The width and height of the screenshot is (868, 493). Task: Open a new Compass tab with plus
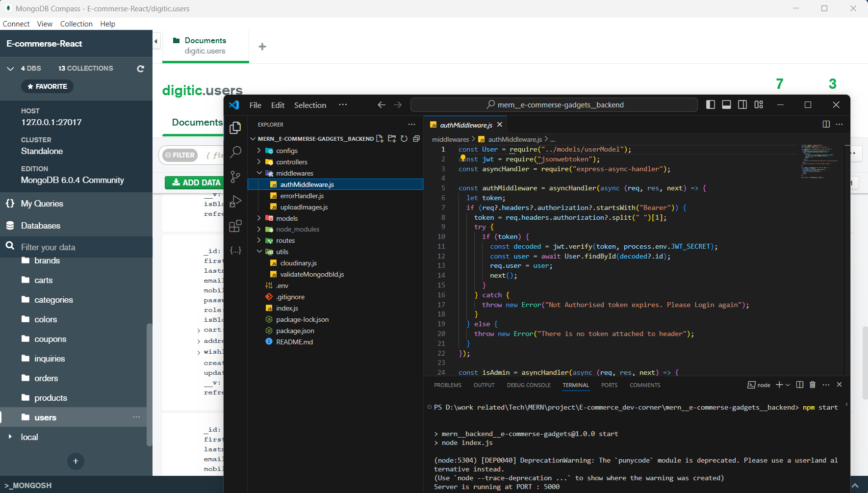[x=262, y=47]
